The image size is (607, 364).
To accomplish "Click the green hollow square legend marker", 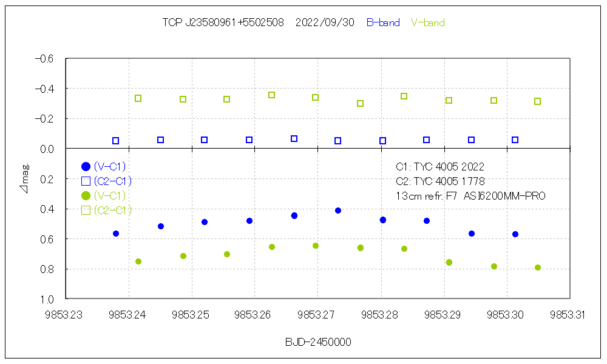I will tap(86, 210).
